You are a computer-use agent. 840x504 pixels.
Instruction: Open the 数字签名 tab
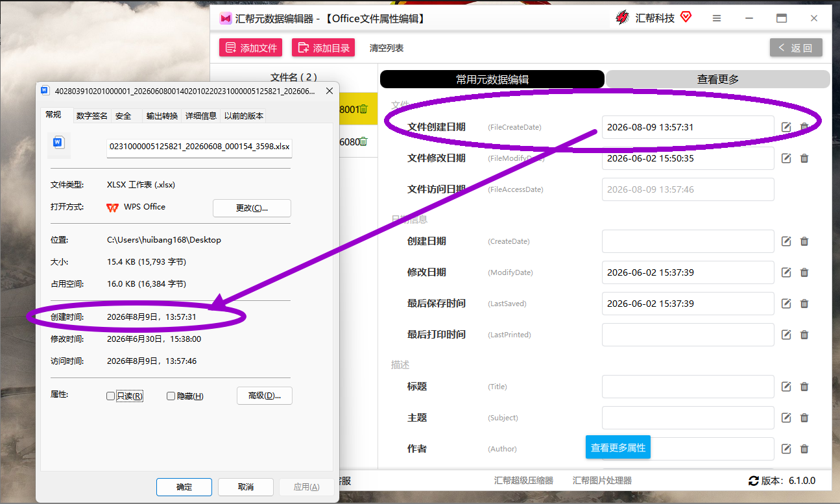pyautogui.click(x=92, y=116)
